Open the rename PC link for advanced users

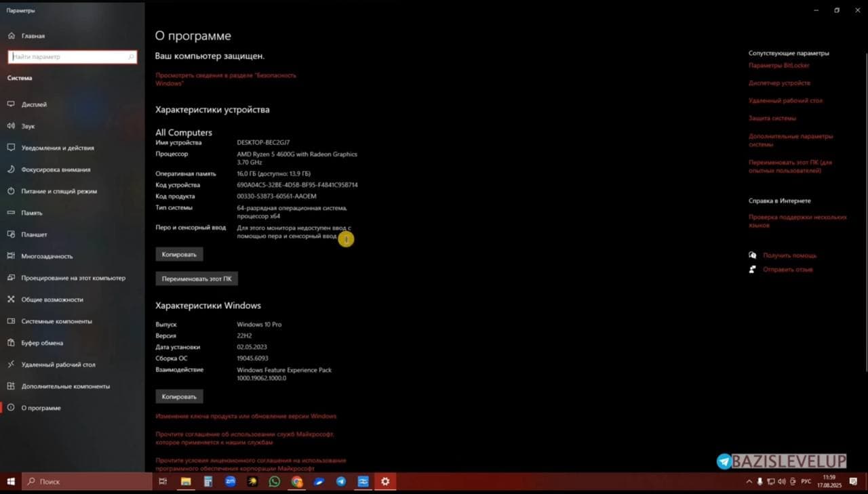coord(790,167)
